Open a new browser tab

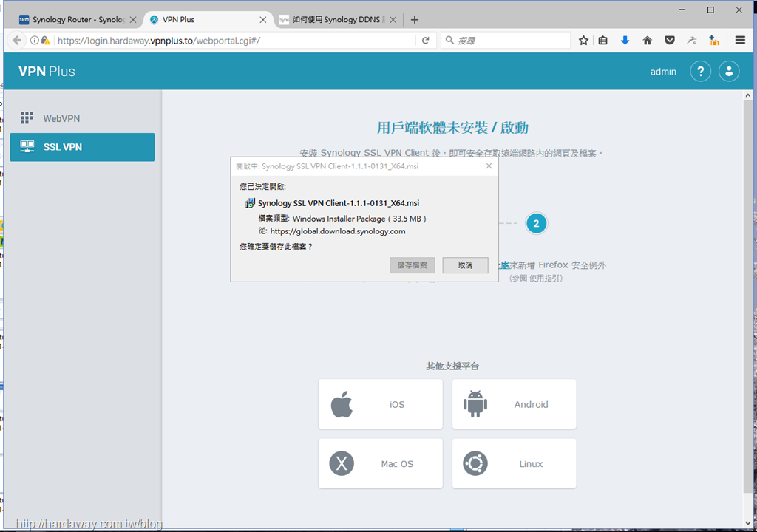click(x=415, y=20)
